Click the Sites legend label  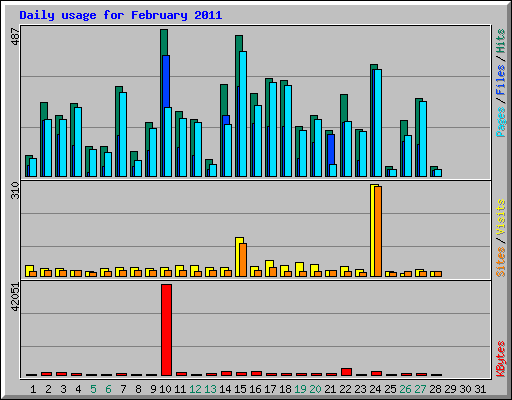coord(501,262)
